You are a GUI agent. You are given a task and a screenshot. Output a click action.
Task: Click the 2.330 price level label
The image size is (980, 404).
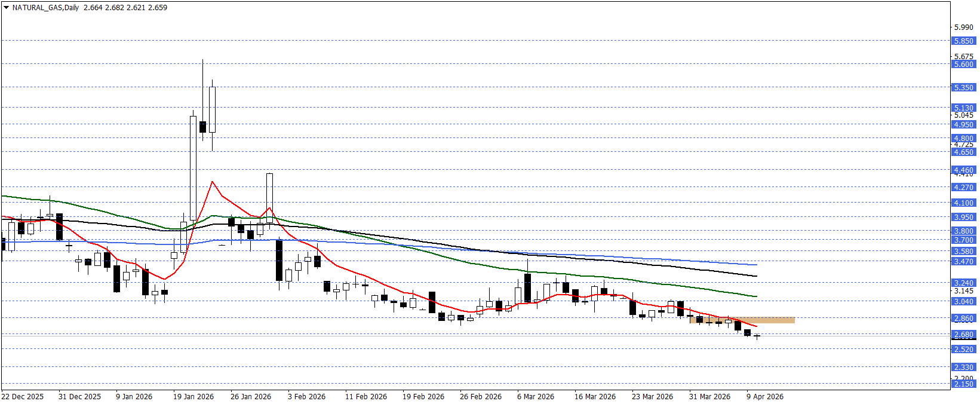coord(963,368)
